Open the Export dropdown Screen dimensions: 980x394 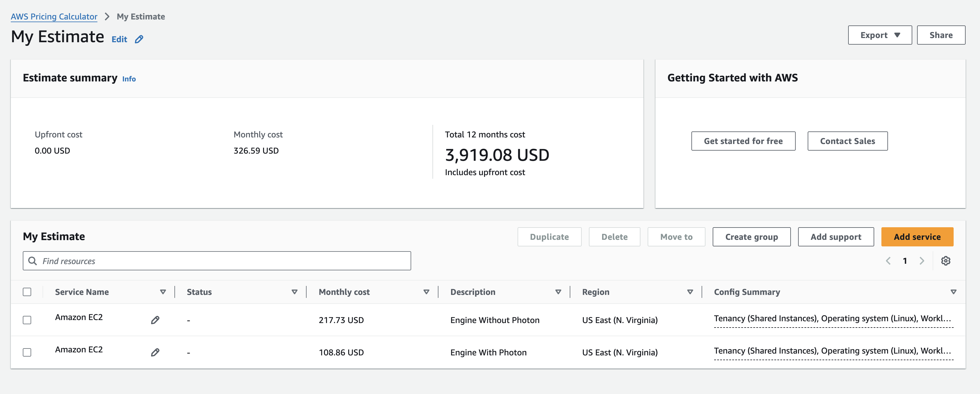click(880, 35)
